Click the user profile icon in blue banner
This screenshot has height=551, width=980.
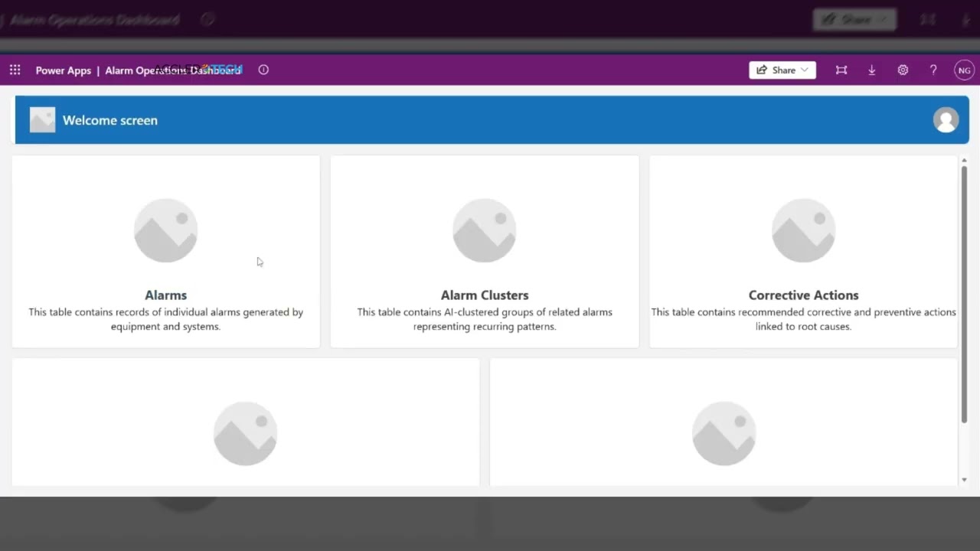[x=946, y=120]
